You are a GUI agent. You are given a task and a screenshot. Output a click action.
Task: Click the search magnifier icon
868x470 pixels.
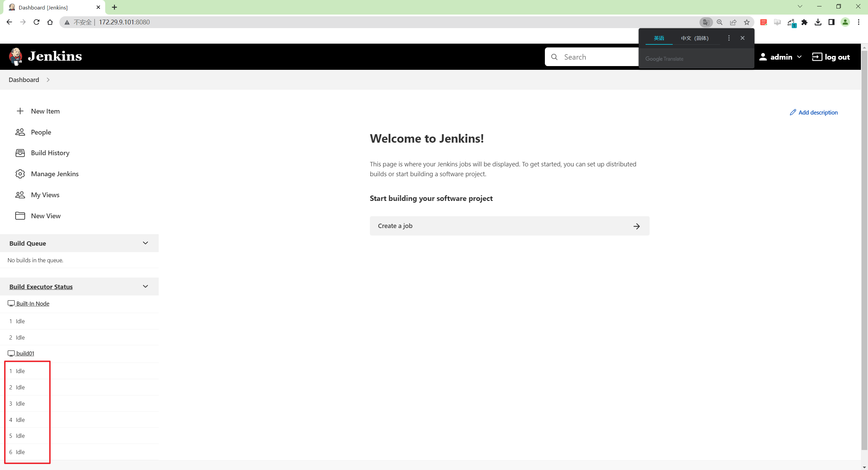(554, 57)
